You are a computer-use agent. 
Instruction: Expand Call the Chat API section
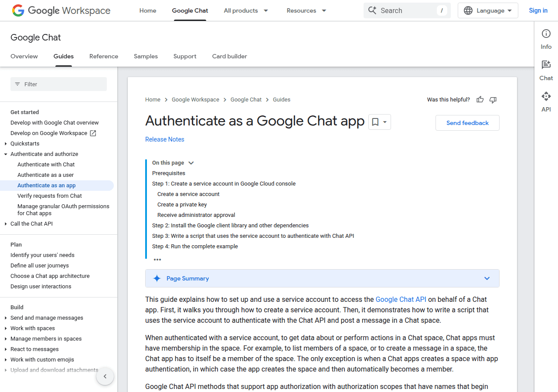[x=6, y=224]
